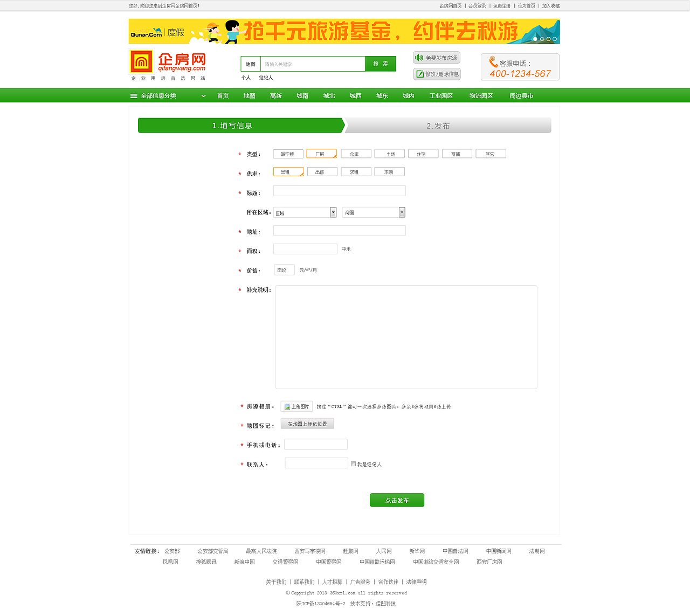This screenshot has height=616, width=690.
Task: Click the 经纪人 link under search
Action: point(266,78)
